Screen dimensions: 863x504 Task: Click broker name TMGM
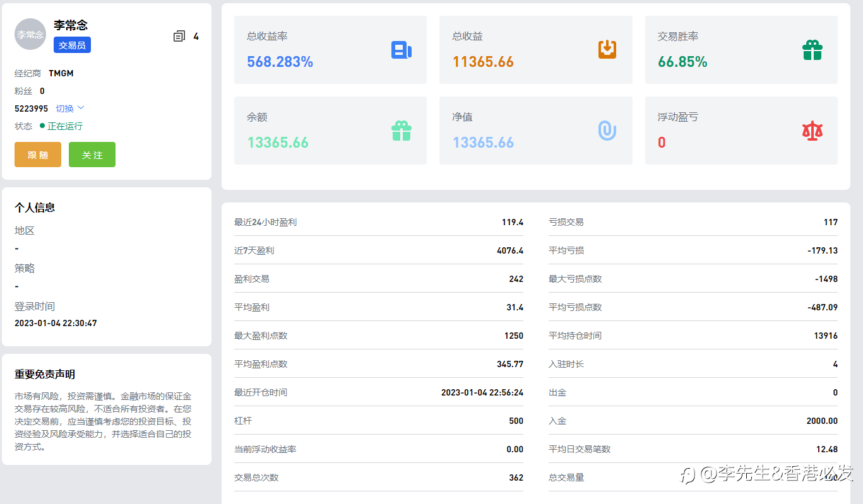pos(61,73)
